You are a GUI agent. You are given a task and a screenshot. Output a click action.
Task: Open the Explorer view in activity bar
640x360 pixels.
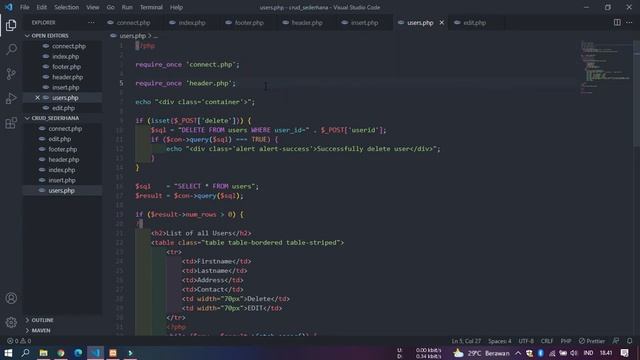[x=11, y=25]
